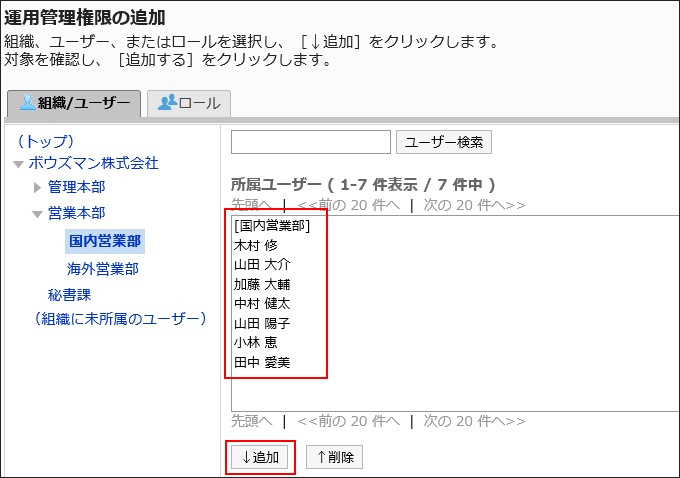The width and height of the screenshot is (680, 478).
Task: Select 管理本部 in the tree
Action: click(76, 187)
